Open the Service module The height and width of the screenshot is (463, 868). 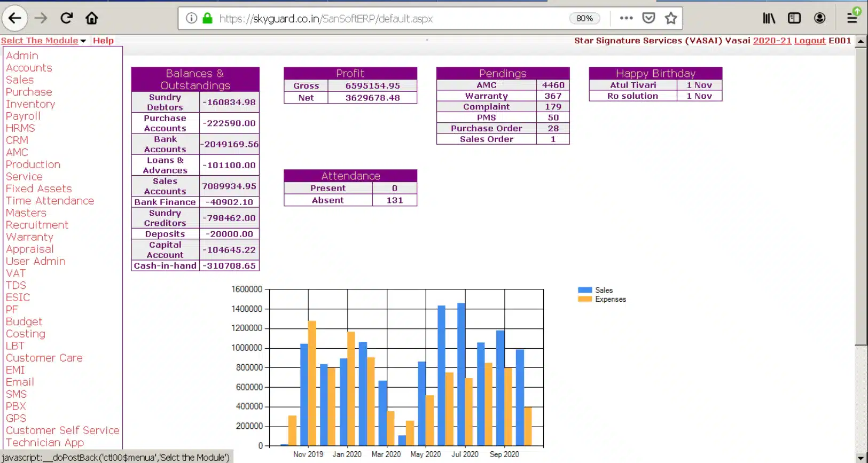click(x=24, y=176)
